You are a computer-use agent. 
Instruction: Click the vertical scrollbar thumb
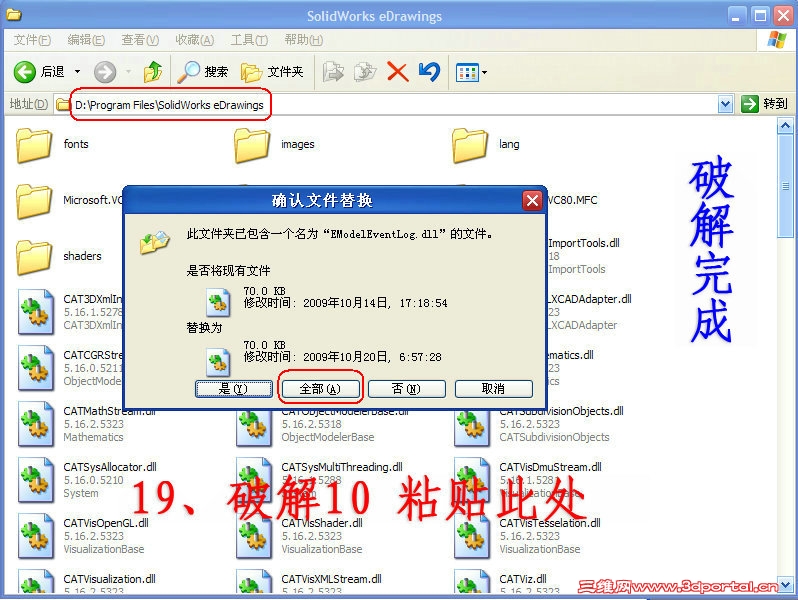click(x=785, y=186)
